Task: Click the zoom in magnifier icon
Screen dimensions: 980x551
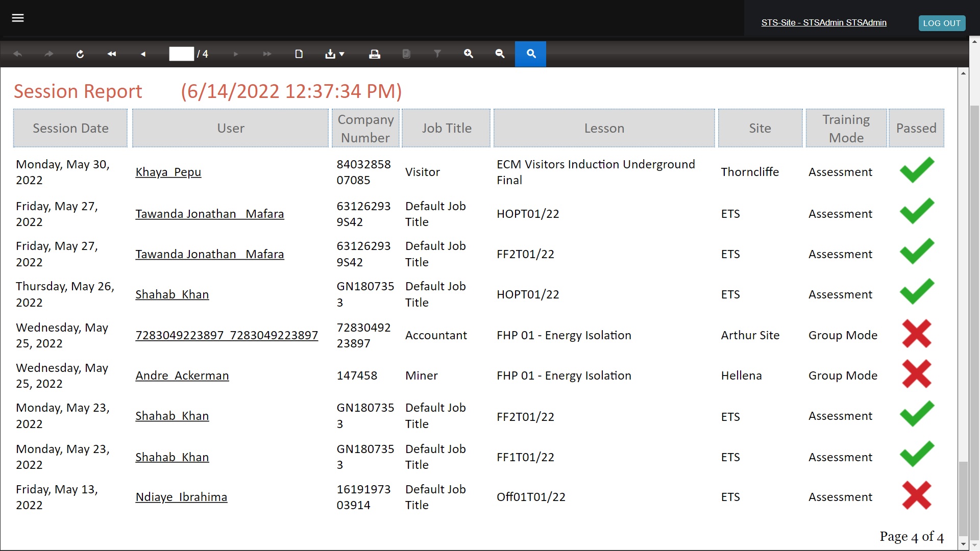Action: coord(469,54)
